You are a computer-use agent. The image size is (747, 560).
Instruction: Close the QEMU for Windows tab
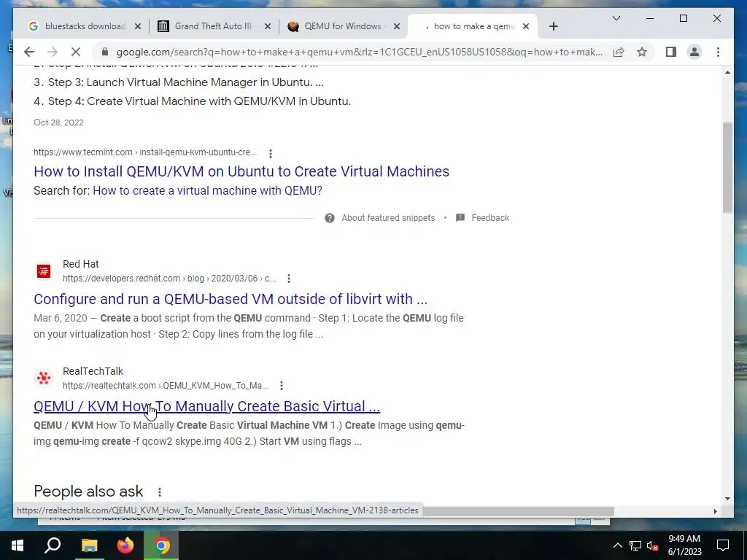[397, 27]
